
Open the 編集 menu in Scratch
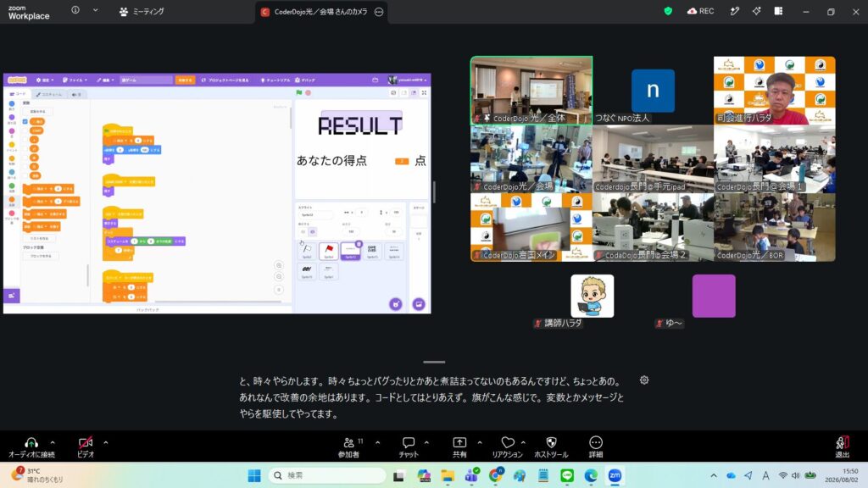pyautogui.click(x=106, y=80)
